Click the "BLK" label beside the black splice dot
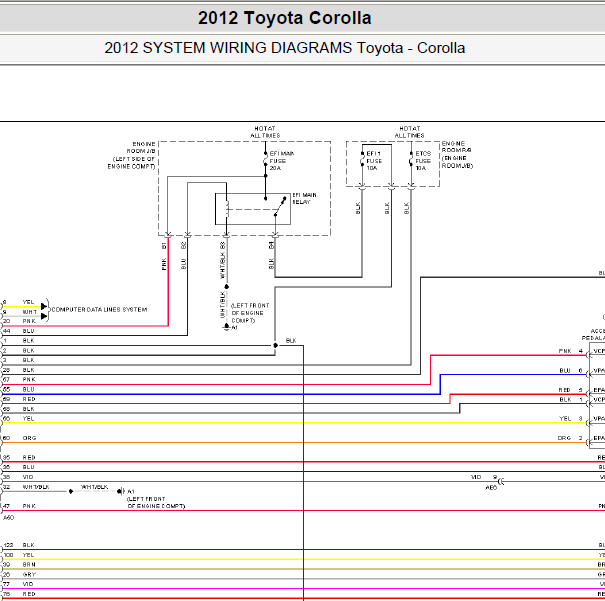Viewport: 605px width, 601px height. [x=291, y=341]
